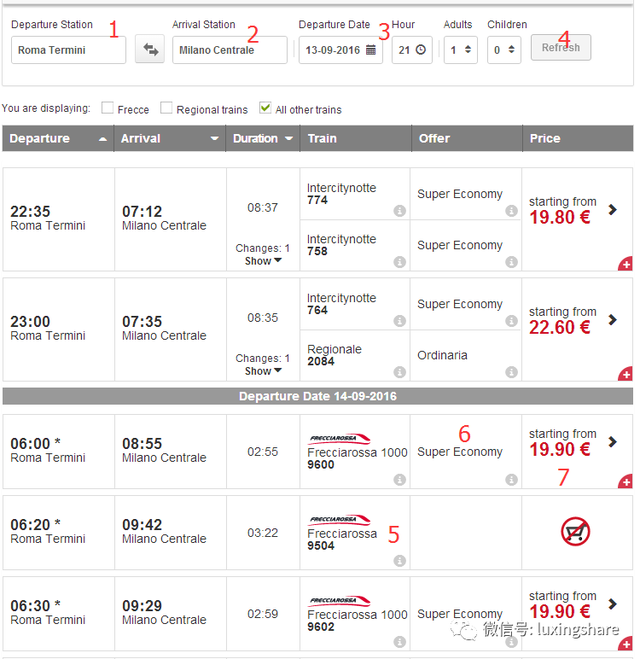Enable the Frecce trains checkbox
The height and width of the screenshot is (659, 640).
(108, 108)
